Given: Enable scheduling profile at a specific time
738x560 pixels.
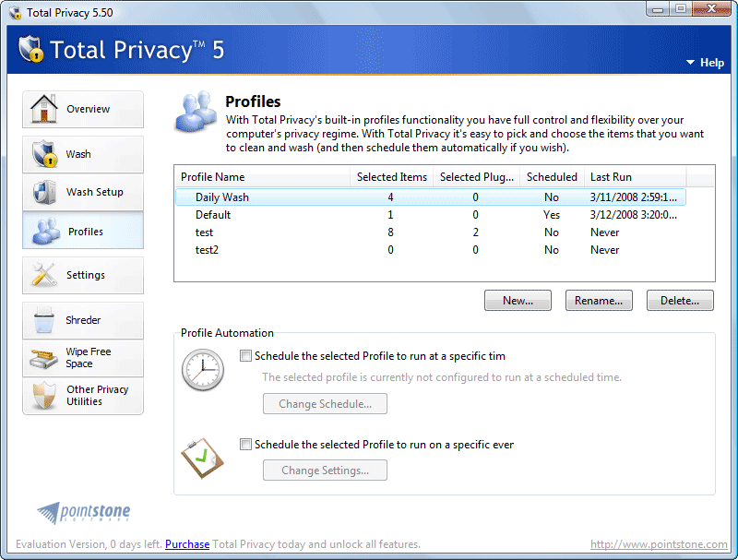Looking at the screenshot, I should pyautogui.click(x=245, y=356).
